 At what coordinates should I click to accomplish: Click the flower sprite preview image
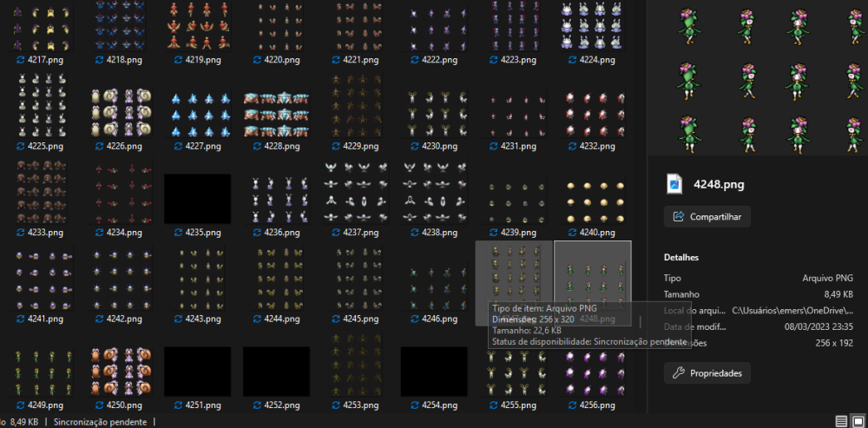tap(757, 77)
